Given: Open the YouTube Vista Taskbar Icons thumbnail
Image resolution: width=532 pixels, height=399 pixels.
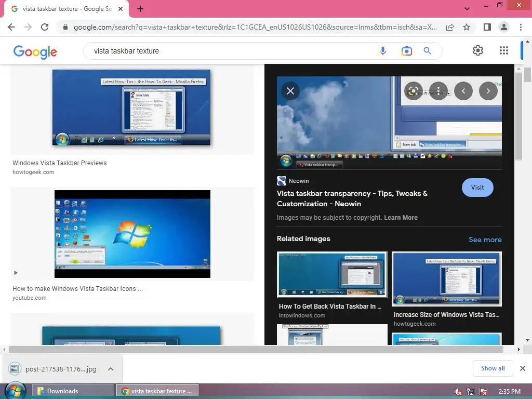Looking at the screenshot, I should click(x=132, y=234).
